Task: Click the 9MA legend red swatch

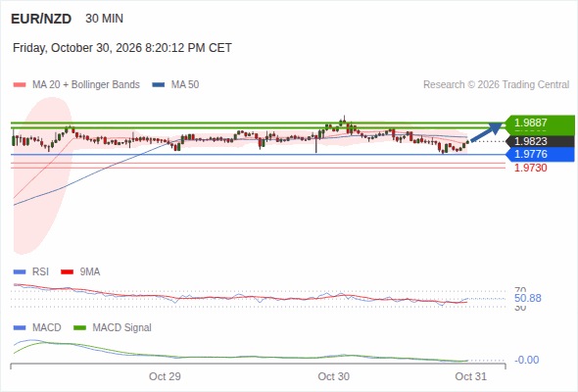Action: [x=67, y=272]
